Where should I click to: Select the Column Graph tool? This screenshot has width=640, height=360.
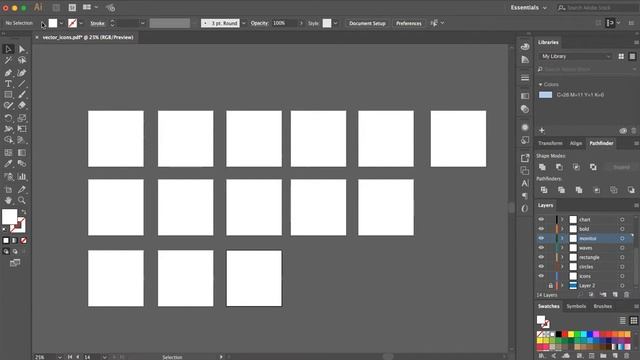click(x=22, y=177)
